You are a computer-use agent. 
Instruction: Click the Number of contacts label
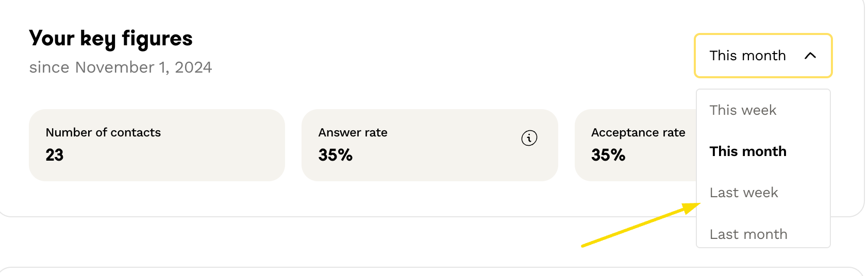coord(103,132)
